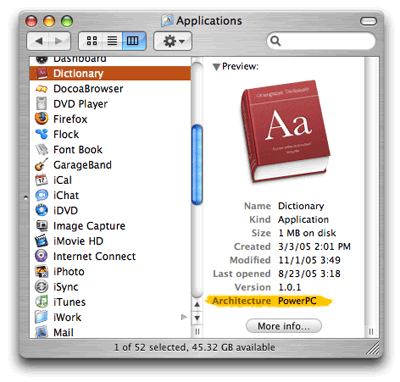Click the Version value 1.0.1
The width and height of the screenshot is (400, 382).
click(289, 287)
